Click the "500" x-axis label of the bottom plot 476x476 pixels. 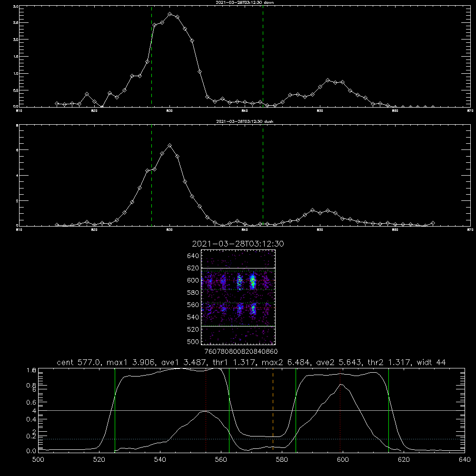[38, 460]
